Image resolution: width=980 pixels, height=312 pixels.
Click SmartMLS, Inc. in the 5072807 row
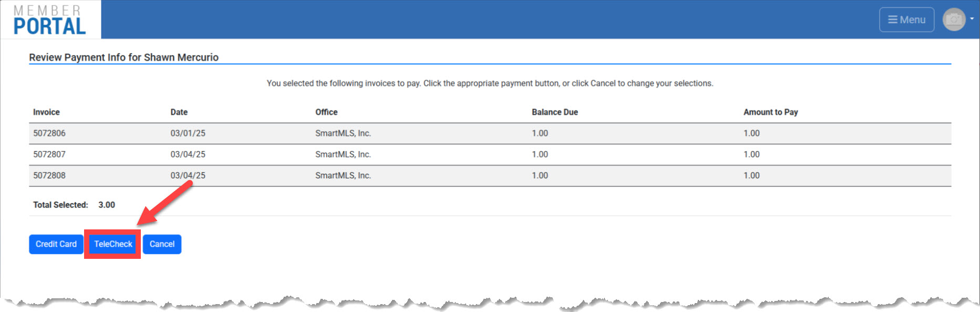[343, 154]
